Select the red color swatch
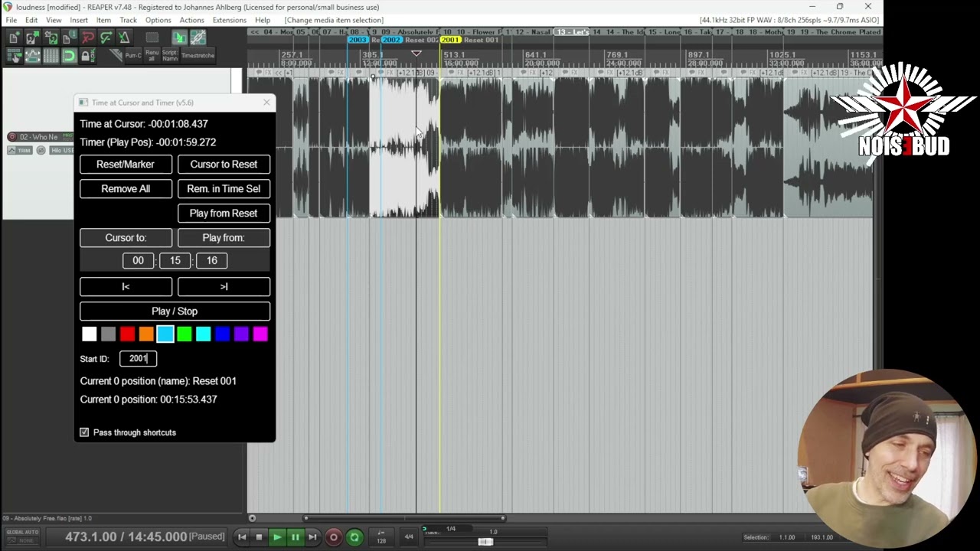Image resolution: width=980 pixels, height=551 pixels. pos(127,334)
